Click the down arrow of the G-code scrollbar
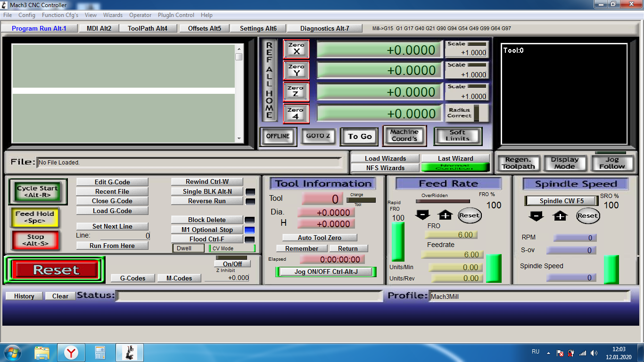The width and height of the screenshot is (644, 362). pyautogui.click(x=239, y=139)
